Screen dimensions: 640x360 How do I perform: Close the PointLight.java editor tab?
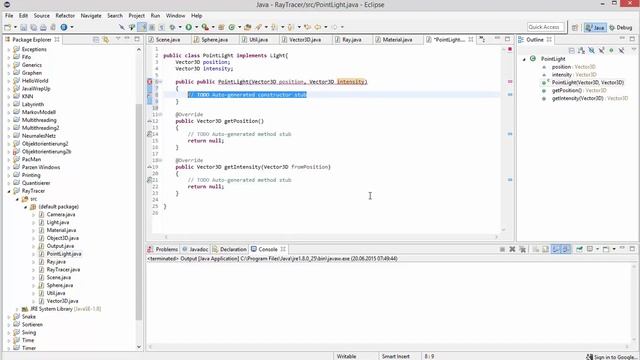pos(471,40)
